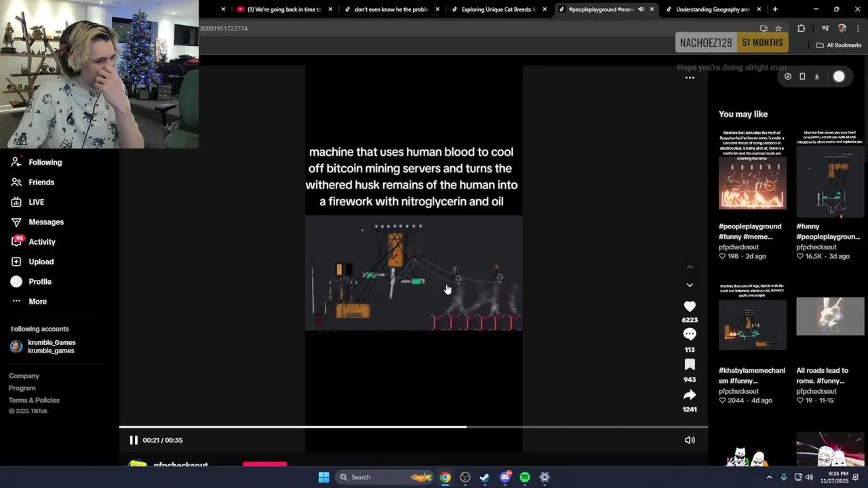The image size is (868, 488).
Task: Go to TikTok LIVE page
Action: tap(28, 202)
